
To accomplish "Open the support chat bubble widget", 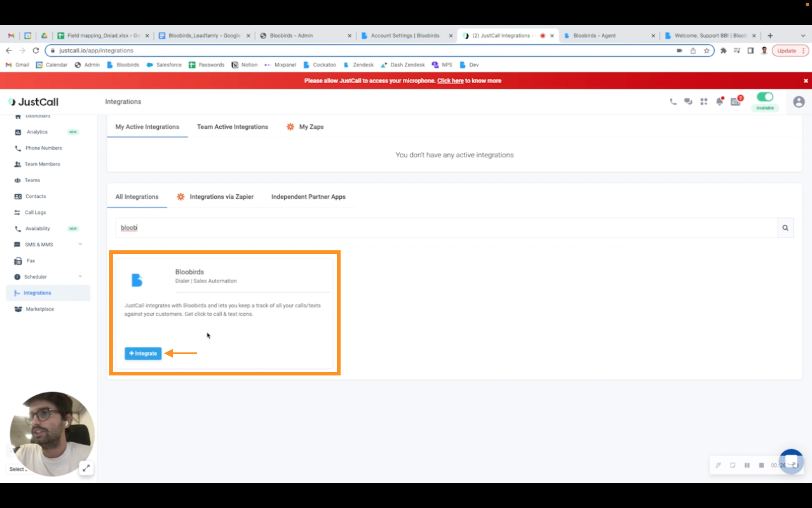I will coord(791,461).
